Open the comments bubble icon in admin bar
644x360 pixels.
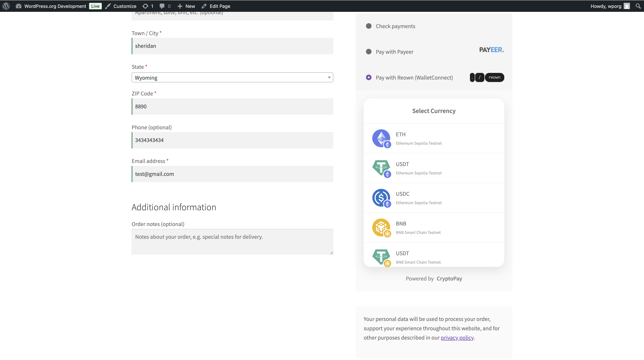pos(162,6)
